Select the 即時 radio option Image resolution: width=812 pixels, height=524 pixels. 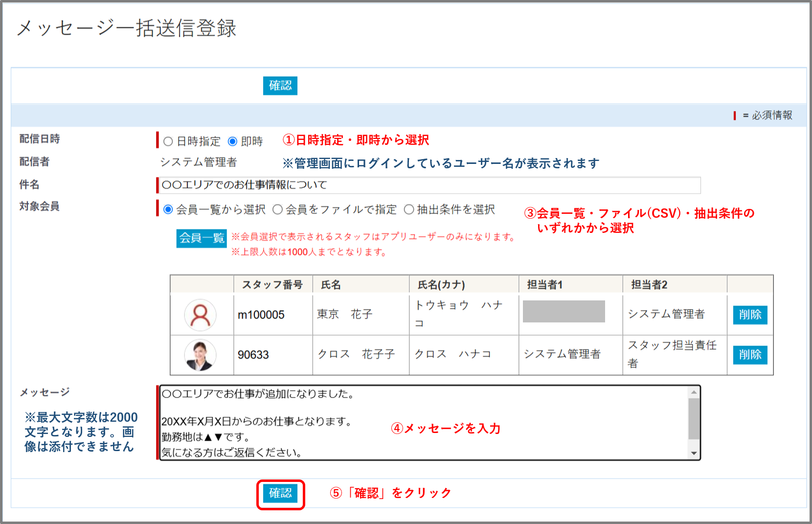pyautogui.click(x=233, y=141)
